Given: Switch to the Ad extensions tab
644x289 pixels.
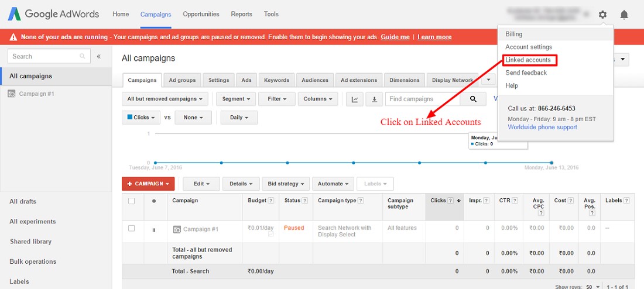Looking at the screenshot, I should [x=359, y=80].
